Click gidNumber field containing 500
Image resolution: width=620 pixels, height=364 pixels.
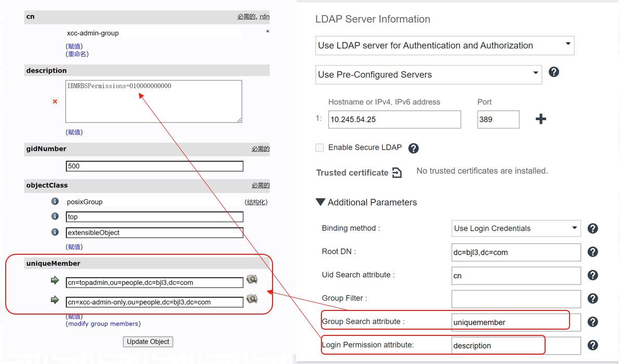tap(154, 166)
